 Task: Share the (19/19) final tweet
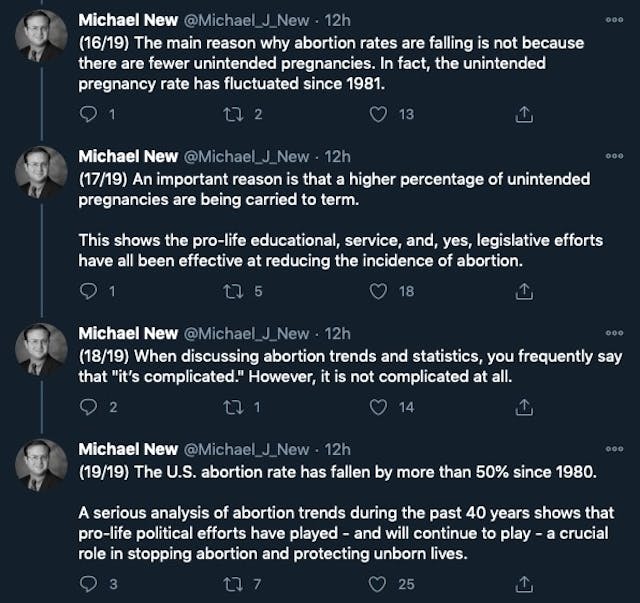click(521, 584)
